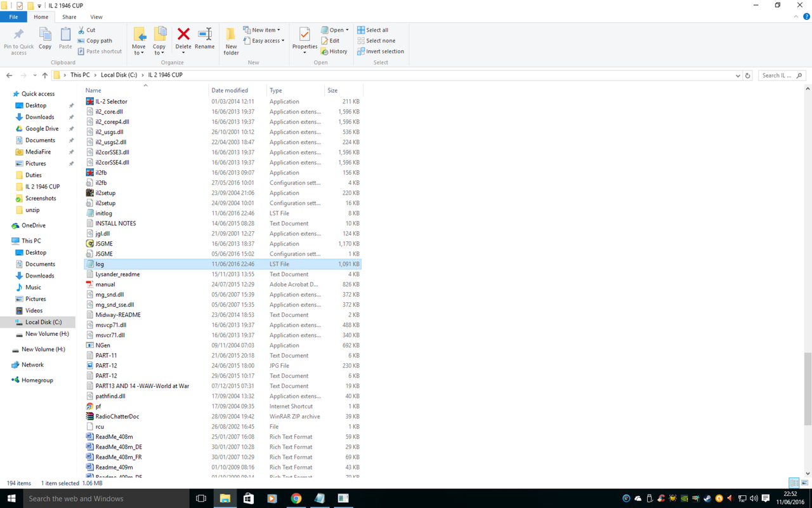This screenshot has width=812, height=508.
Task: Click the red Delete X icon
Action: (183, 34)
